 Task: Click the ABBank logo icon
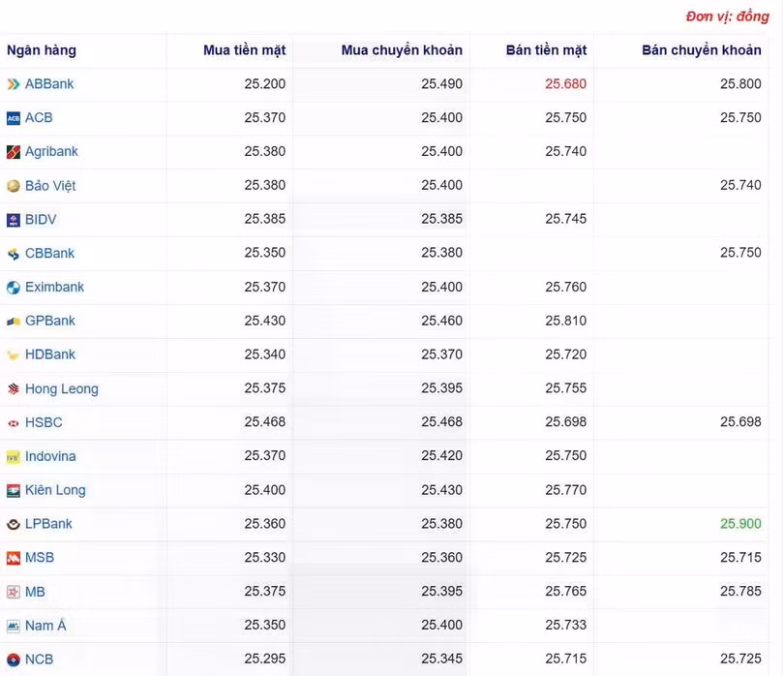14,84
